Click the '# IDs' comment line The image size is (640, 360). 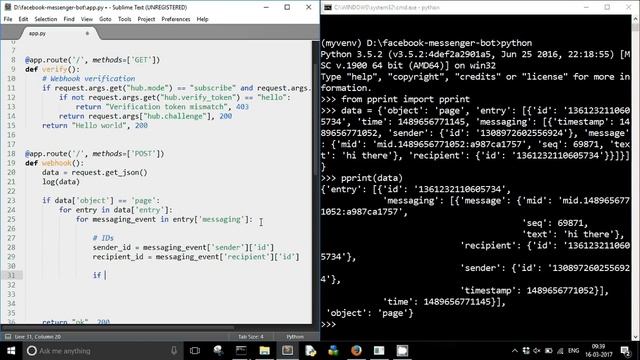tap(103, 238)
